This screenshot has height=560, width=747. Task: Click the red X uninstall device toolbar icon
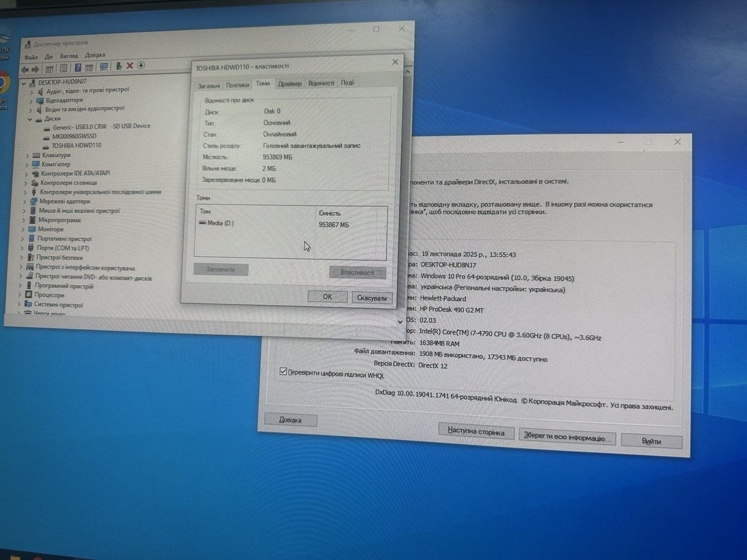pyautogui.click(x=129, y=65)
